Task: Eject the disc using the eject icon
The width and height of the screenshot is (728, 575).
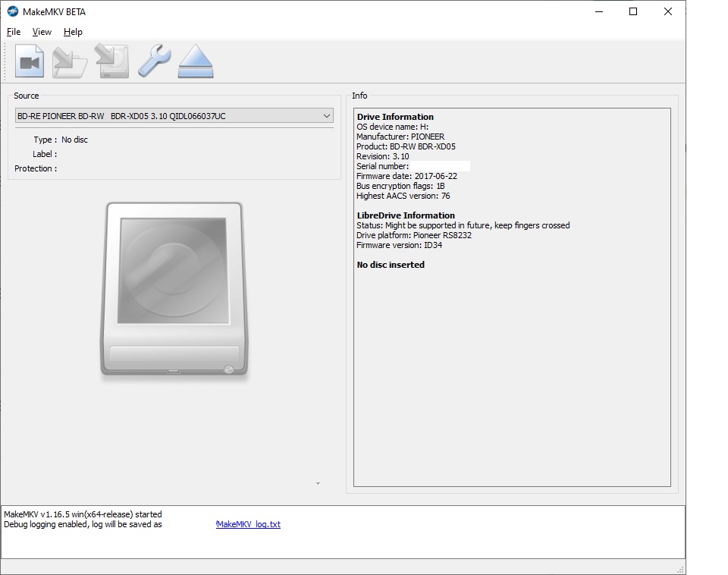Action: pos(196,61)
